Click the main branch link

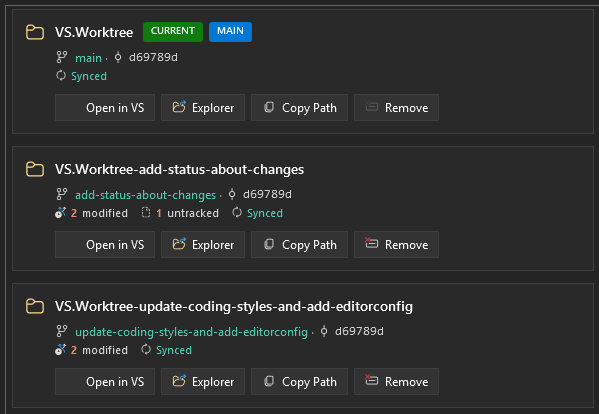point(88,58)
